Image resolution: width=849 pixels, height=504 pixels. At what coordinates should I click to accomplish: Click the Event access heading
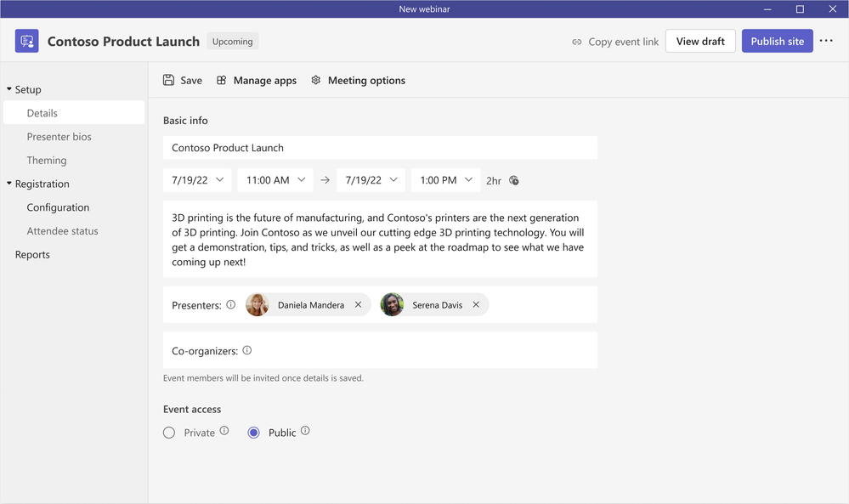point(192,410)
